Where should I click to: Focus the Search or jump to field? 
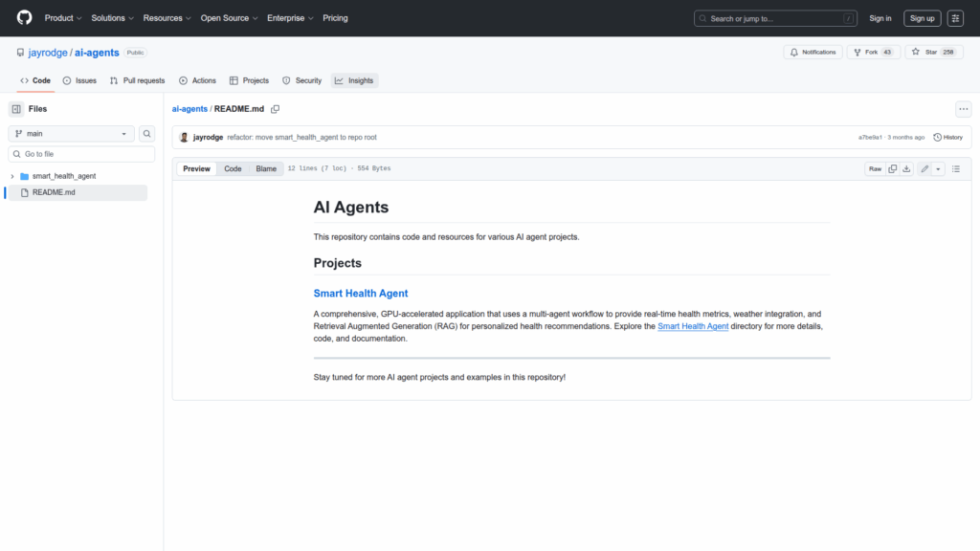tap(775, 18)
